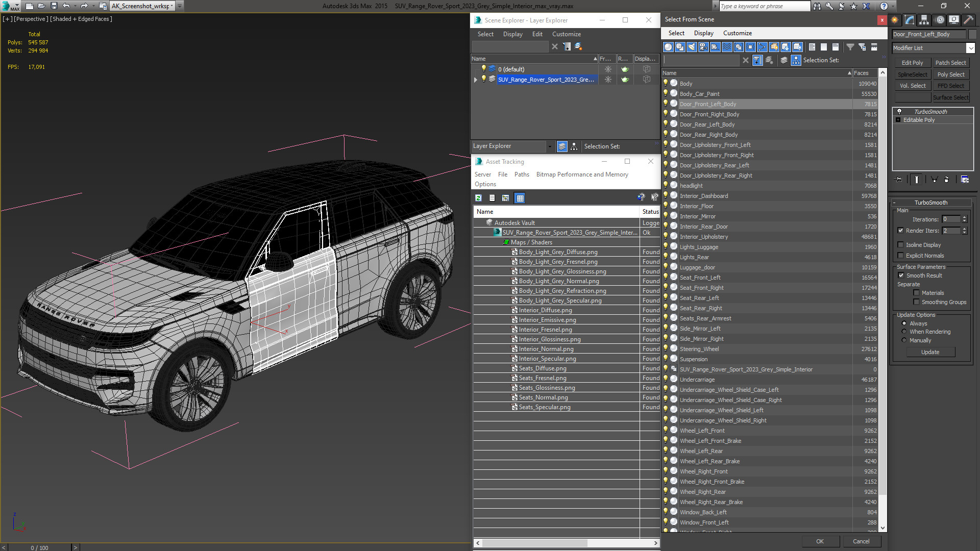Toggle Display Geometry filter in Select From Scene
Viewport: 980px width, 551px height.
click(x=668, y=47)
